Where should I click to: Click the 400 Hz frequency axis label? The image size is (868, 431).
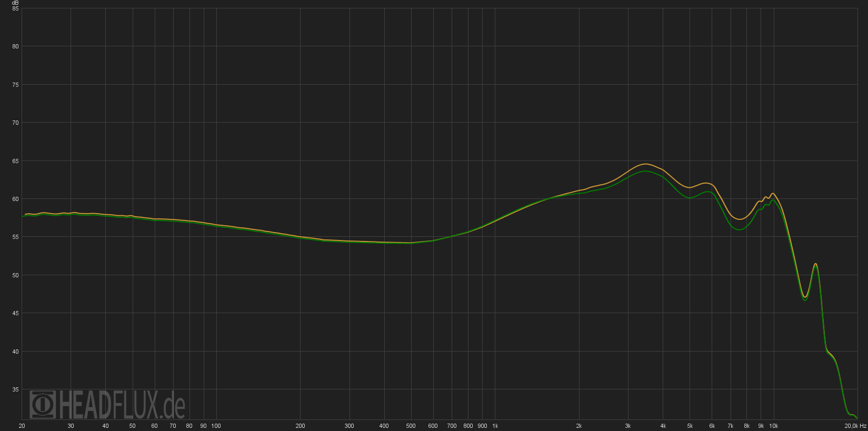click(384, 426)
